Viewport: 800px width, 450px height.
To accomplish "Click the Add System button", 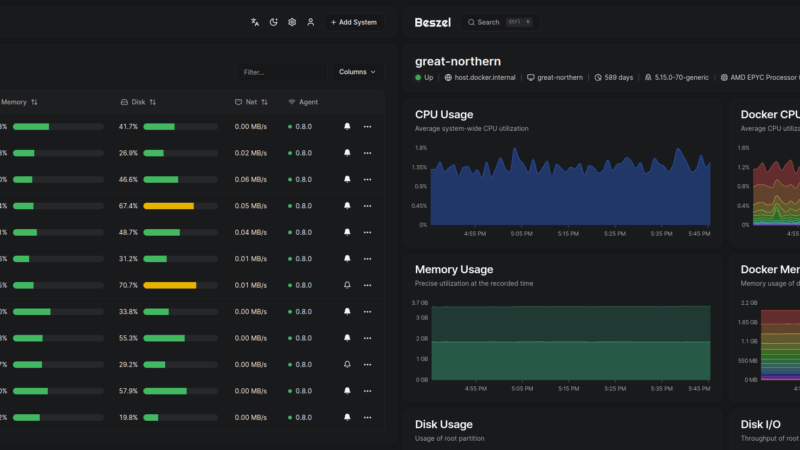I will [354, 22].
